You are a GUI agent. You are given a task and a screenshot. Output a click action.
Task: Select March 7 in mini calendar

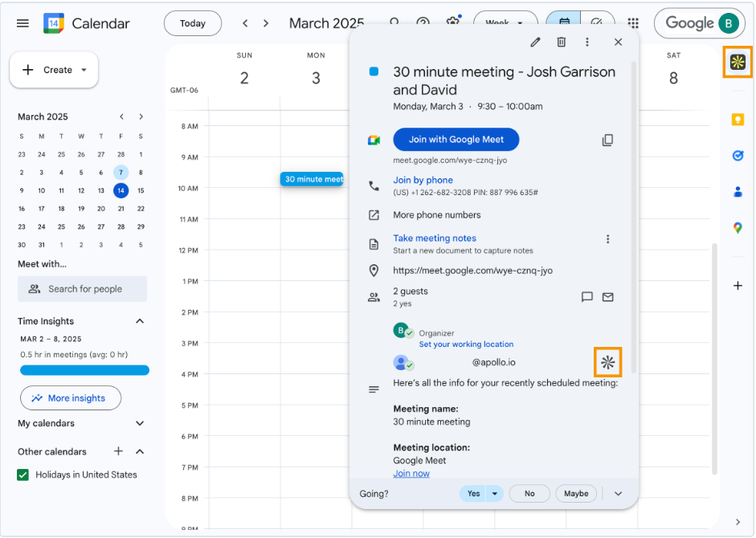121,172
